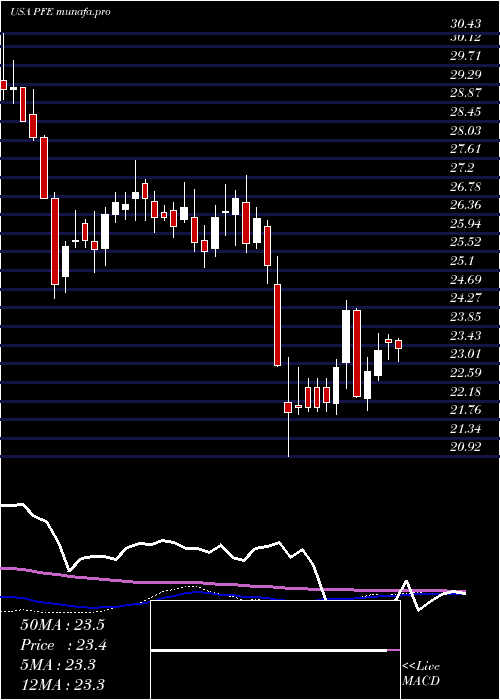Image resolution: width=500 pixels, height=700 pixels.
Task: Select the 25.94 price level label
Action: tap(466, 223)
